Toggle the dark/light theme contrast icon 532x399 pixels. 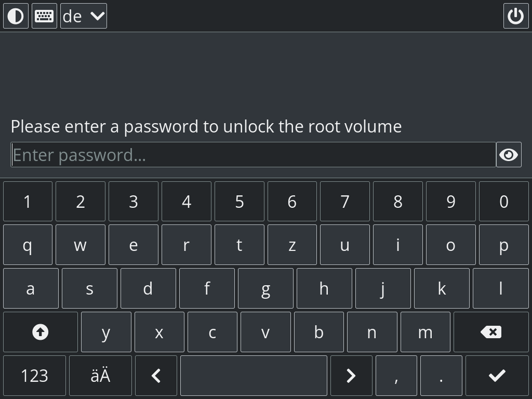click(16, 16)
